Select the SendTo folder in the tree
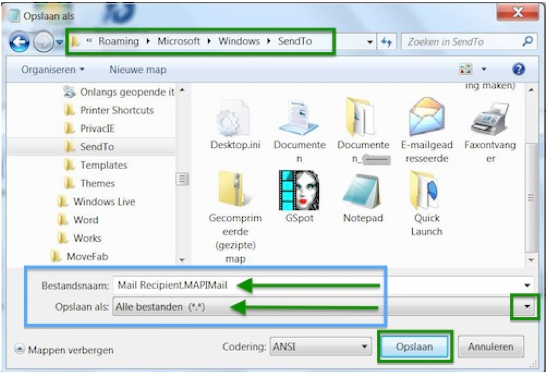Image resolution: width=546 pixels, height=372 pixels. tap(89, 147)
